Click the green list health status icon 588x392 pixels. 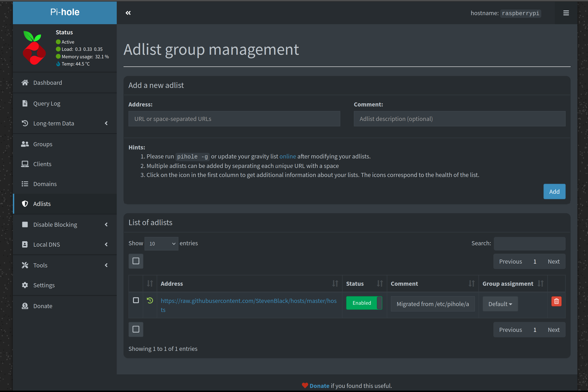[150, 300]
